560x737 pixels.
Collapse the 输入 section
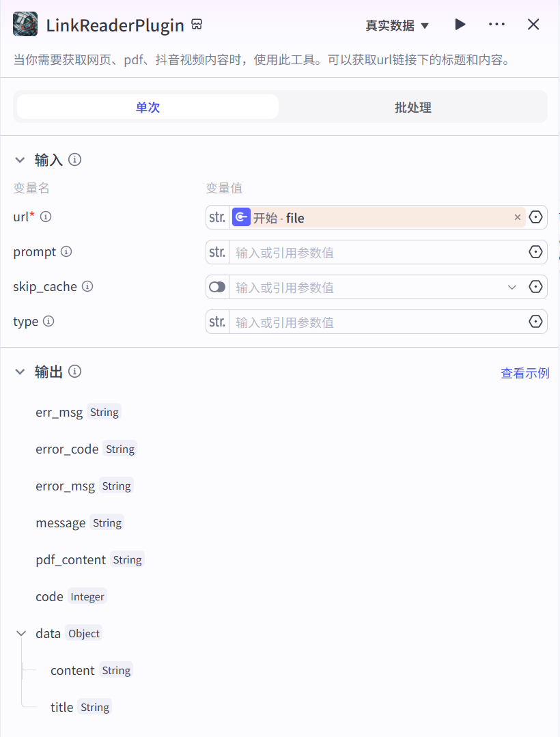[20, 160]
